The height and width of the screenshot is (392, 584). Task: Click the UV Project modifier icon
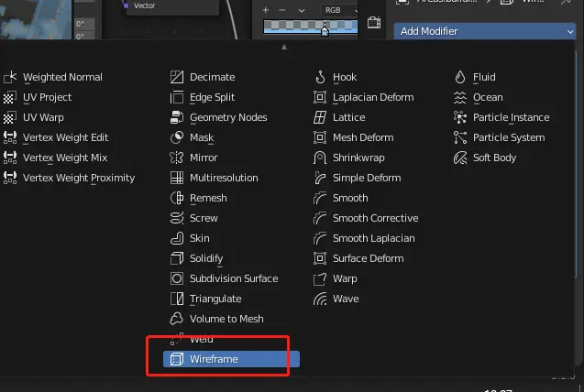tap(10, 97)
